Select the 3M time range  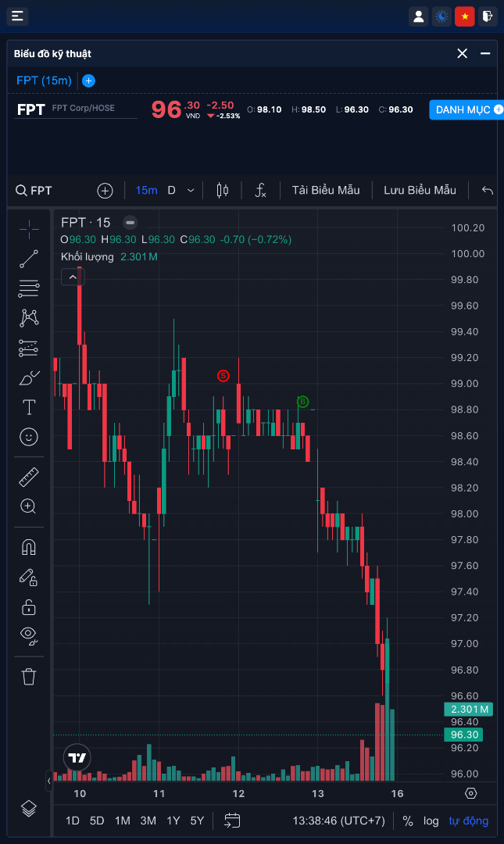[x=148, y=821]
